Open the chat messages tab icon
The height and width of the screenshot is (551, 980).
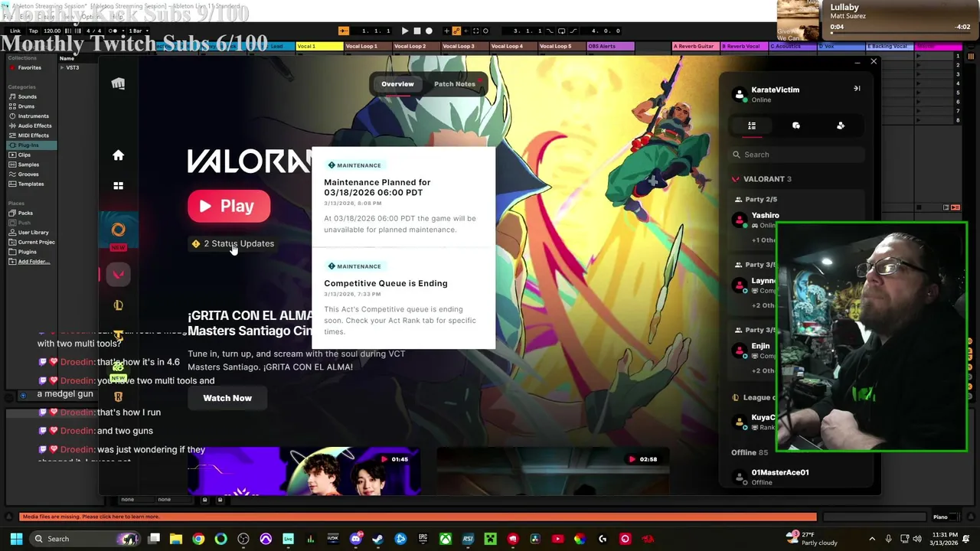pyautogui.click(x=796, y=126)
